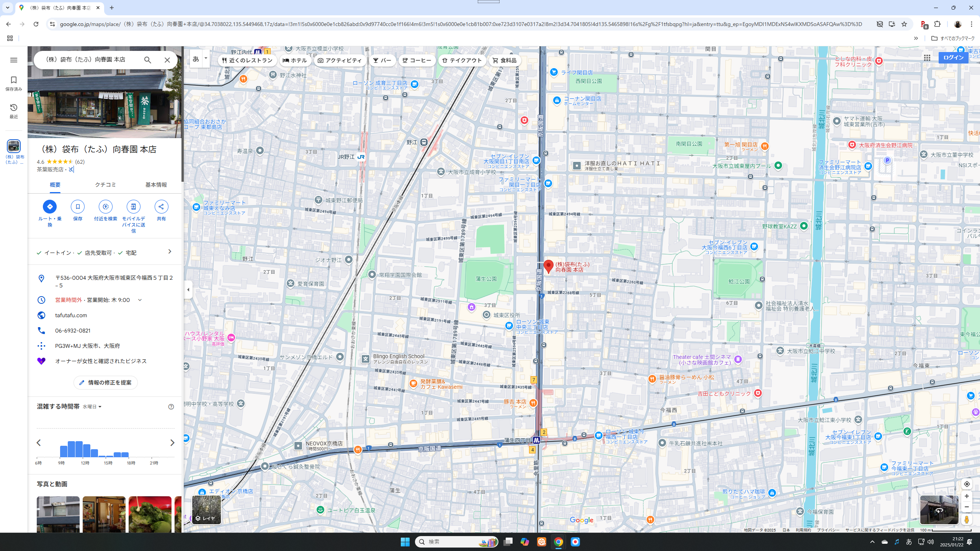The height and width of the screenshot is (551, 980).
Task: Click the 城東区役所 map marker
Action: [x=486, y=315]
